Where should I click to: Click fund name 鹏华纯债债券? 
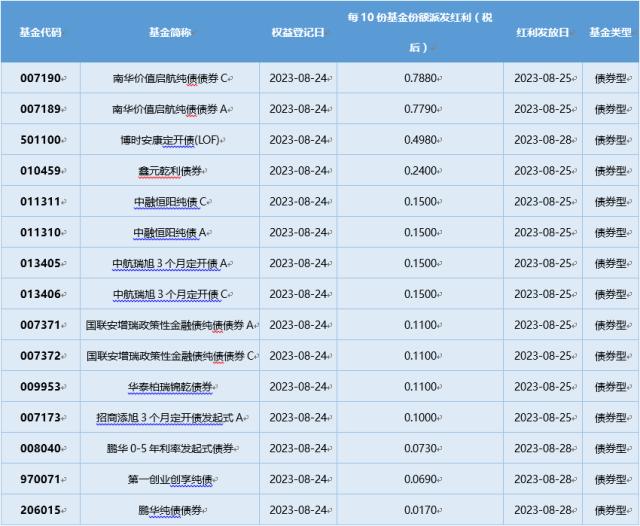pos(170,510)
